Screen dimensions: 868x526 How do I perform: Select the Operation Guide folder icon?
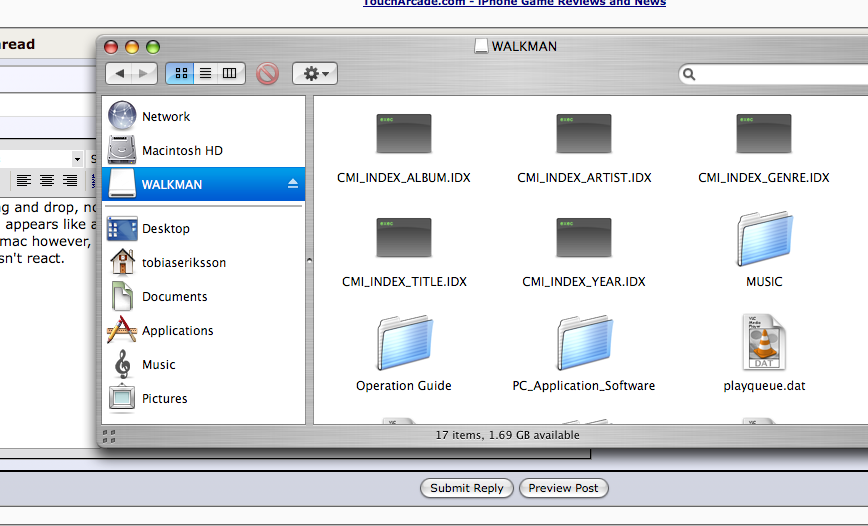click(x=404, y=343)
